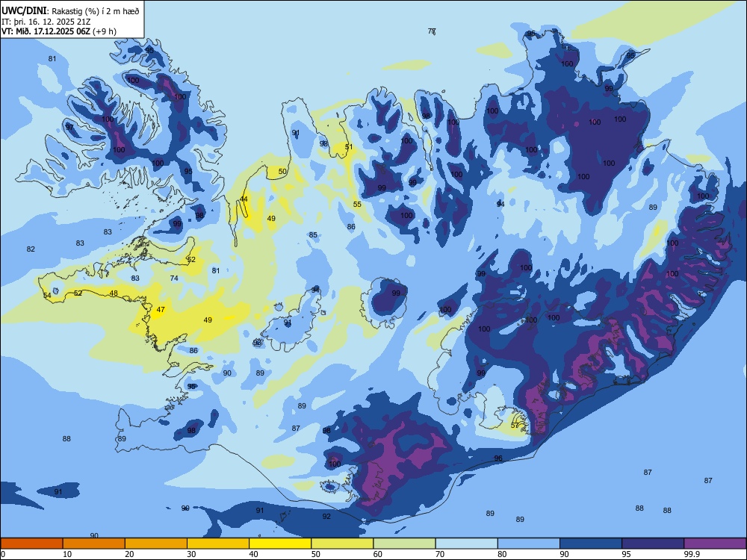This screenshot has height=560, width=747.
Task: Click the humidity value 57 on the map
Action: pos(515,426)
